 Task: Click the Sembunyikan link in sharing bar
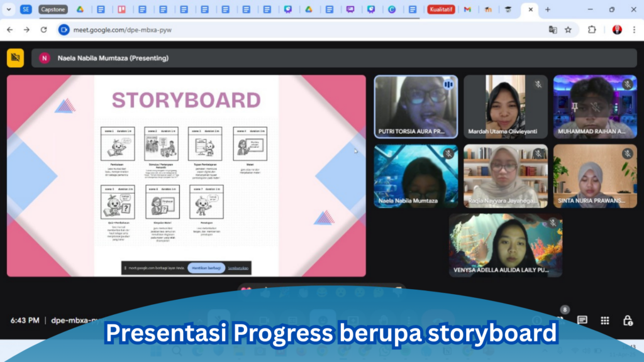point(238,268)
